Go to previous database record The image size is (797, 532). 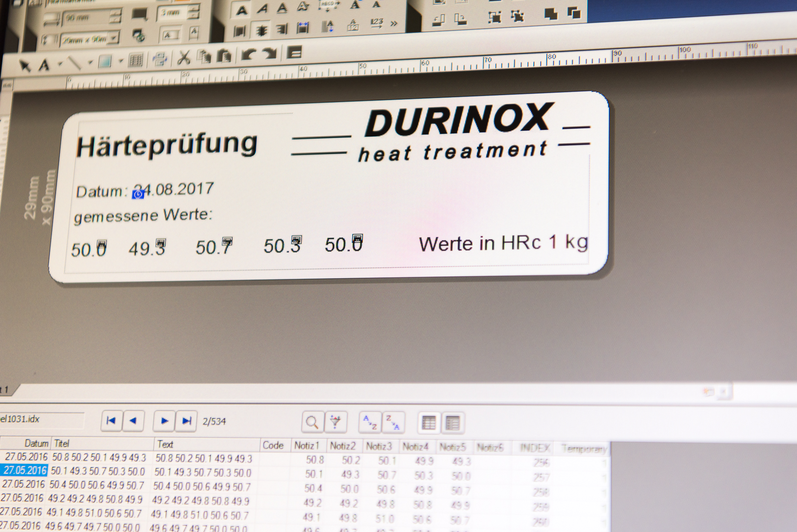tap(133, 421)
